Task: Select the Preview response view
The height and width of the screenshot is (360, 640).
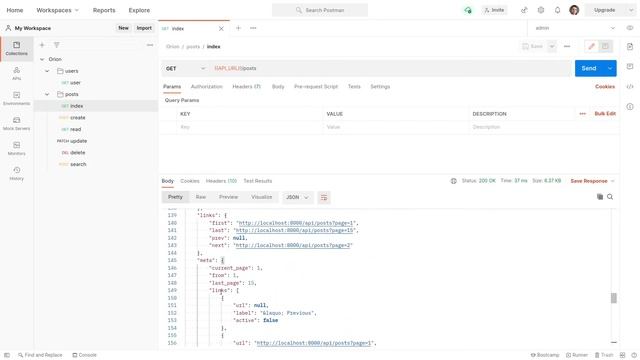Action: [x=228, y=197]
